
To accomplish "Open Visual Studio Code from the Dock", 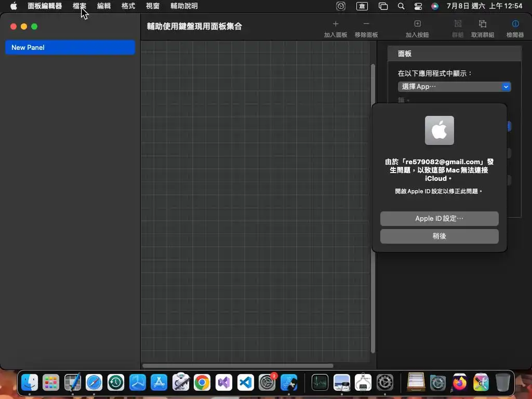I will click(x=245, y=382).
